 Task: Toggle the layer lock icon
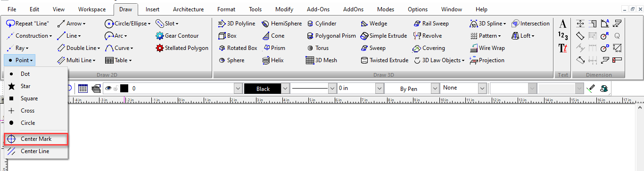(x=116, y=88)
